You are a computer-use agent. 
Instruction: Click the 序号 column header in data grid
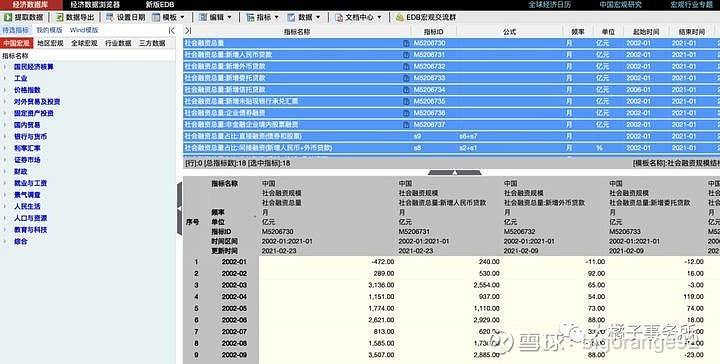tap(192, 222)
